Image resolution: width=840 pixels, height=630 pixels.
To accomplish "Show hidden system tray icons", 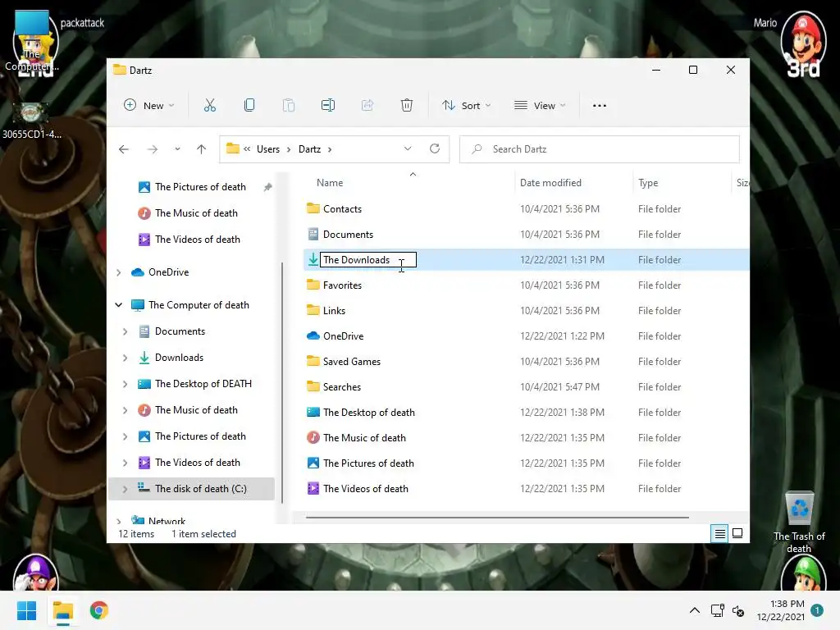I will pyautogui.click(x=694, y=610).
